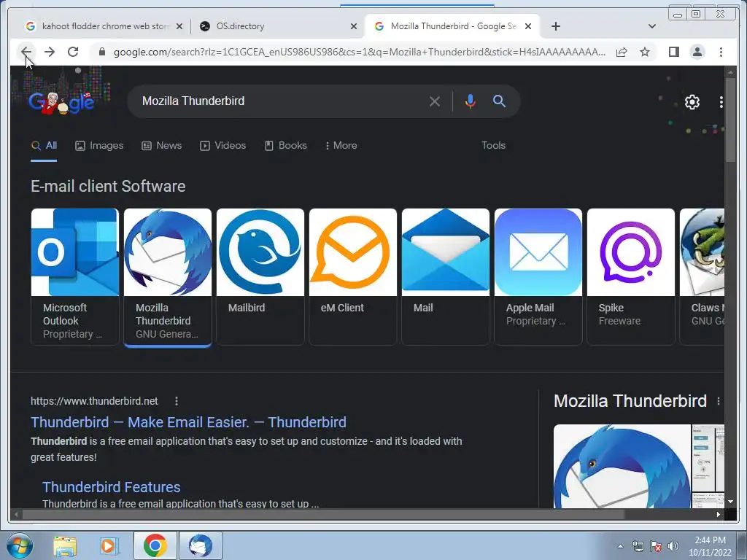Open network tray icon
This screenshot has width=747, height=560.
click(x=638, y=546)
